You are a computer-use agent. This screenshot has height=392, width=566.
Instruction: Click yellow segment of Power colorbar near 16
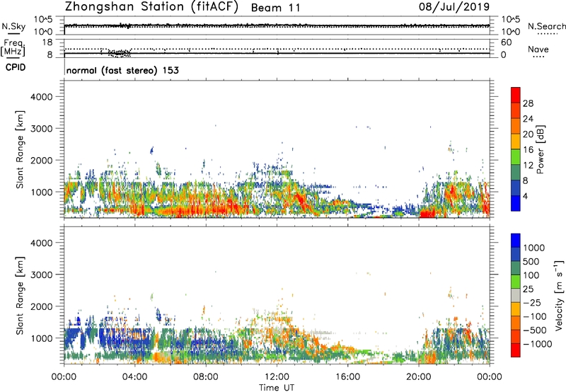[516, 142]
